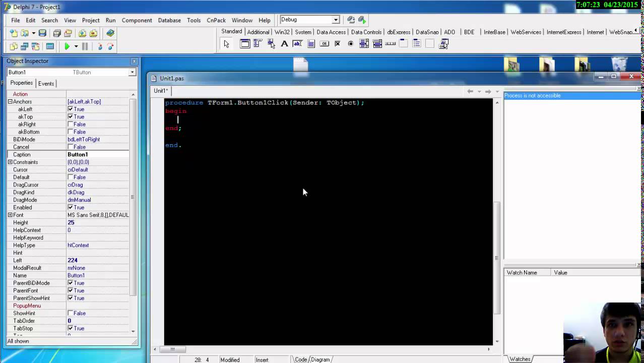Click Remove File from Project icon
This screenshot has width=644, height=363.
(93, 33)
